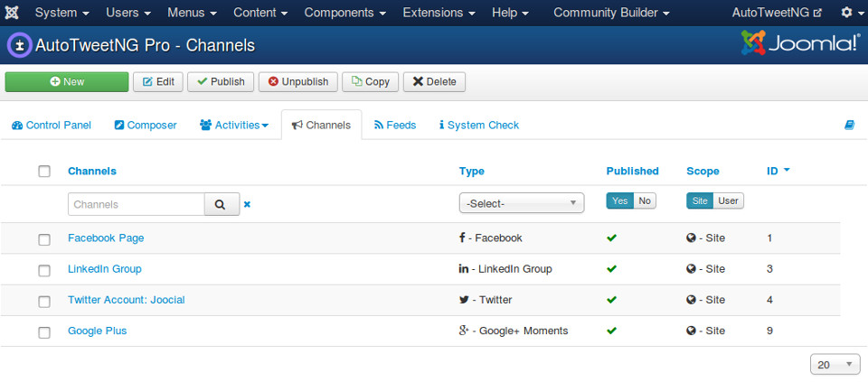Click published checkmark for Facebook Page
The width and height of the screenshot is (868, 382).
click(612, 238)
